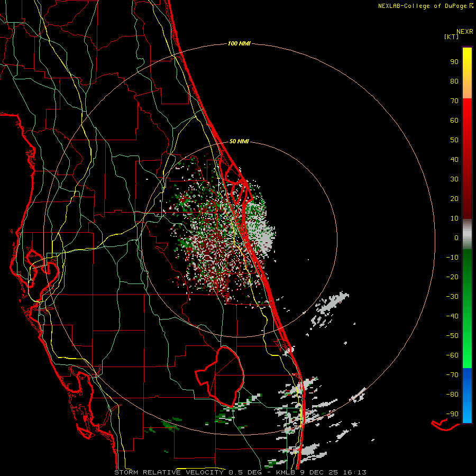Image resolution: width=476 pixels, height=476 pixels.
Task: Click the -30 knot scale label
Action: (x=452, y=297)
